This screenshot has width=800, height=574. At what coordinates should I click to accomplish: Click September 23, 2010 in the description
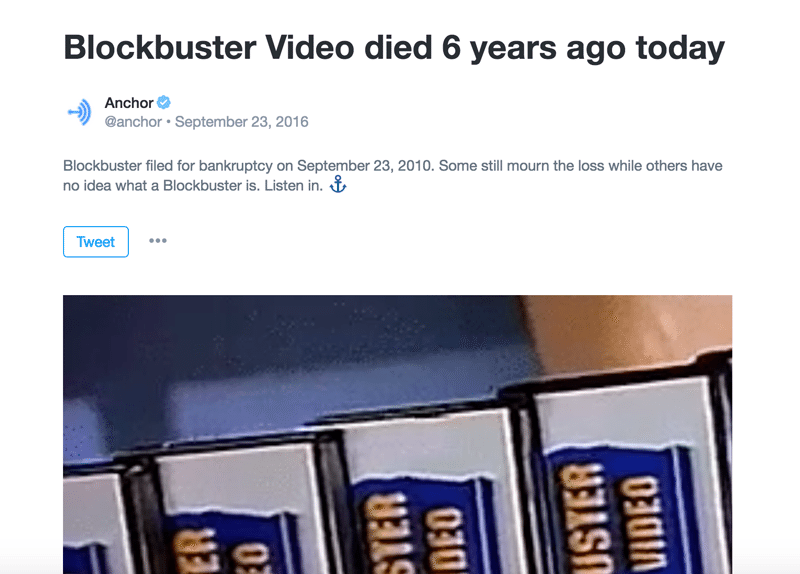(x=365, y=166)
